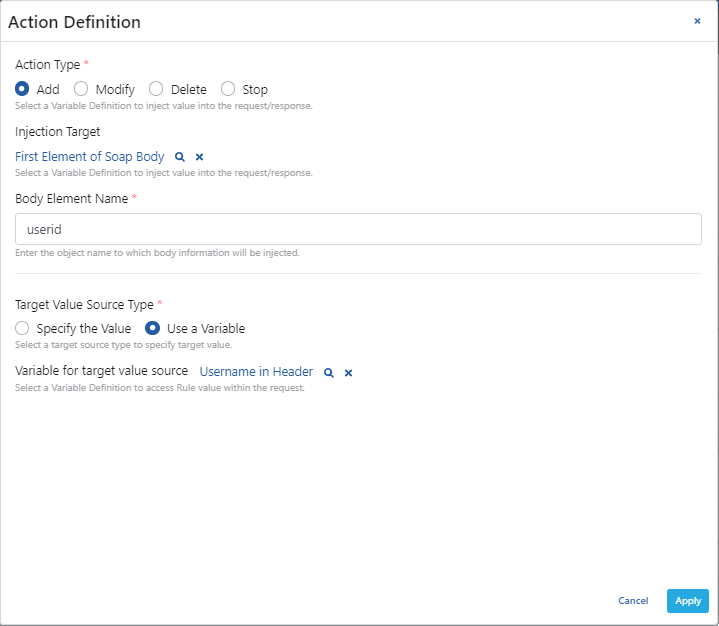Close the Action Definition dialog
The image size is (719, 626).
pyautogui.click(x=697, y=21)
